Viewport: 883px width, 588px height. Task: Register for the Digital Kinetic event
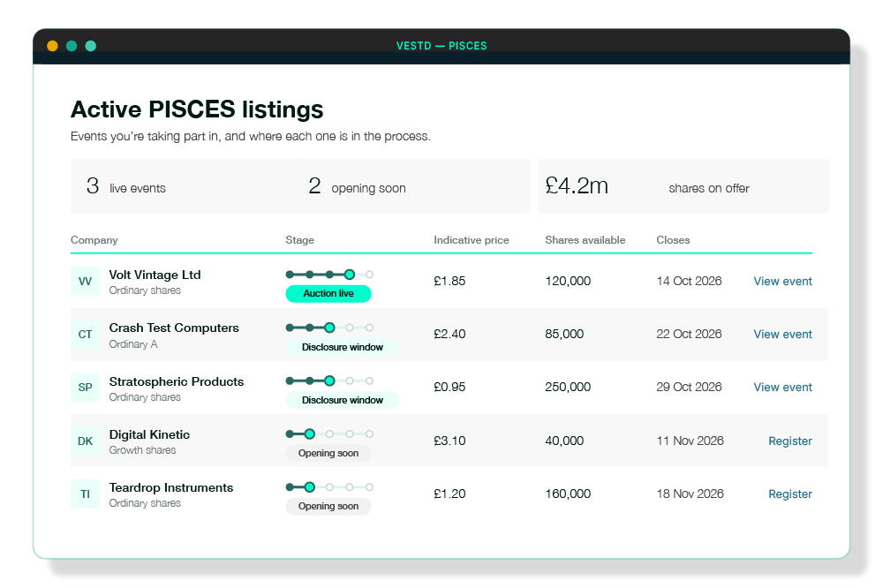point(790,441)
